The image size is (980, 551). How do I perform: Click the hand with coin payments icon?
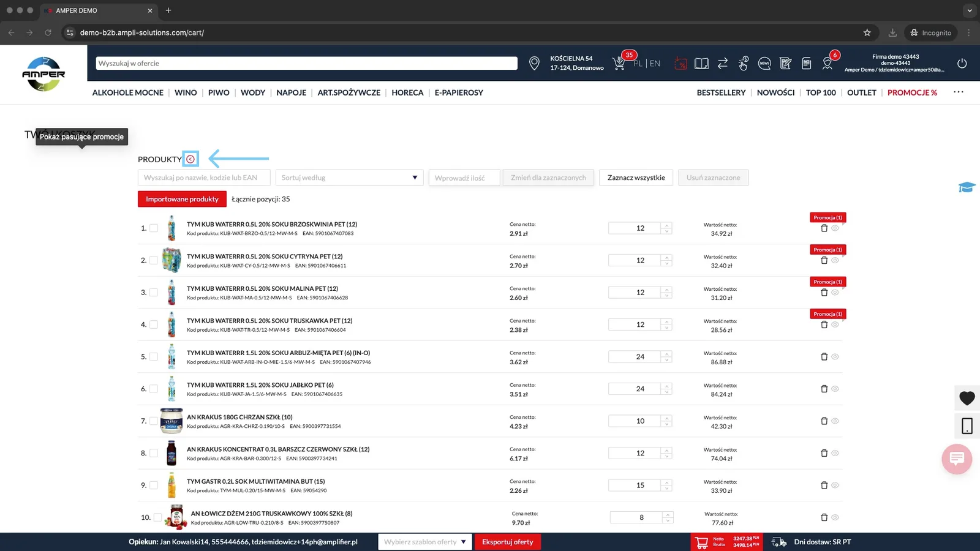744,63
